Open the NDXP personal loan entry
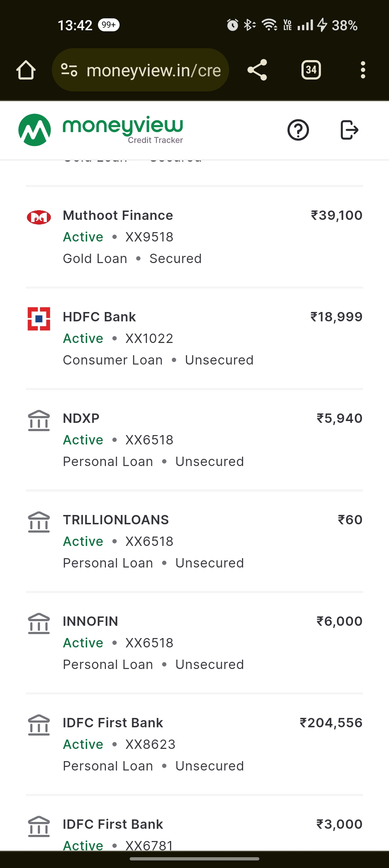This screenshot has height=868, width=389. pos(194,440)
